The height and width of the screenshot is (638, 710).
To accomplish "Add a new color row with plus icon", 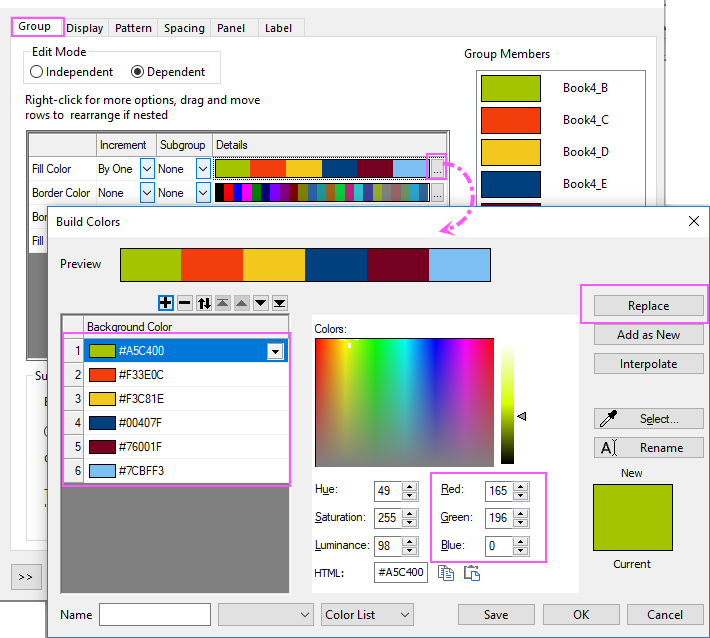I will pos(166,303).
